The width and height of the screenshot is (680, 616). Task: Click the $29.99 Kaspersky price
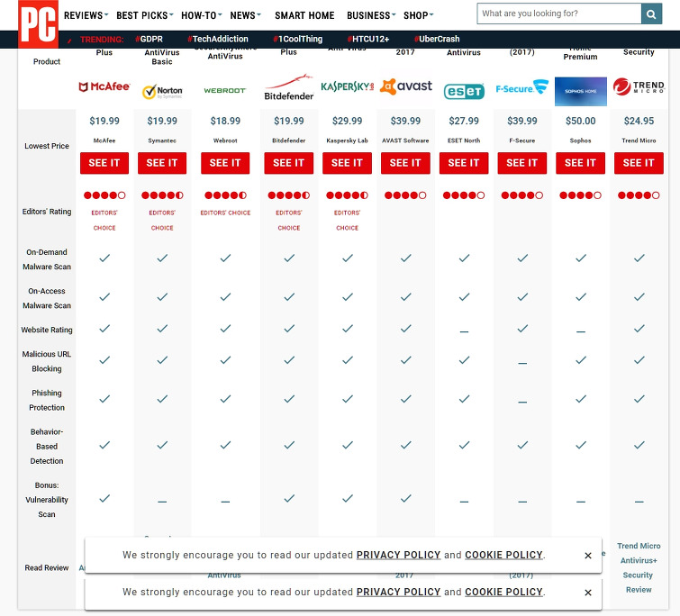pyautogui.click(x=347, y=121)
